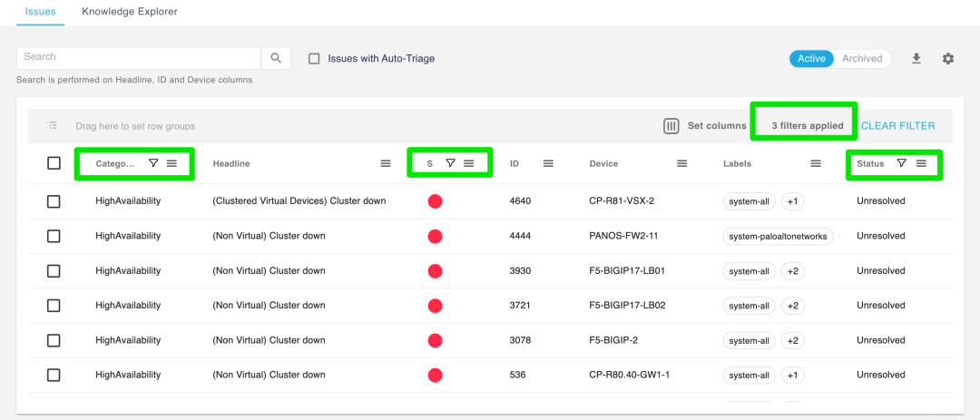The height and width of the screenshot is (420, 980).
Task: Click inside the Search input field
Action: point(138,57)
